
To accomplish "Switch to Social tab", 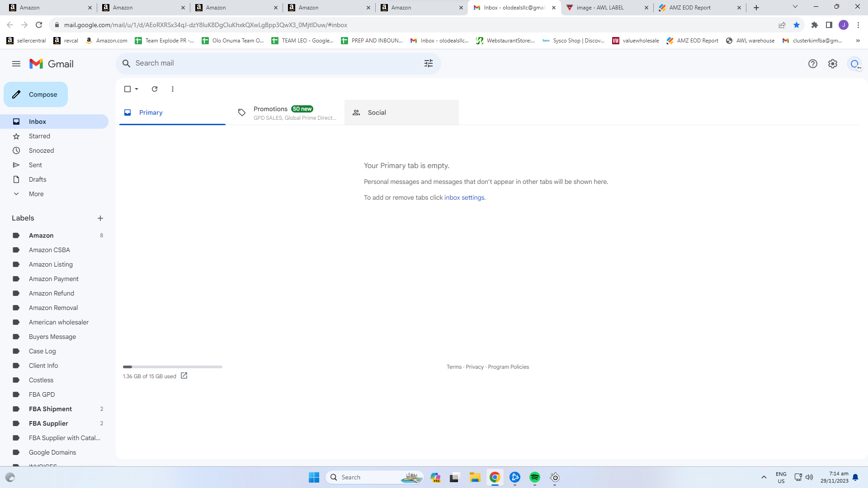I will pyautogui.click(x=401, y=113).
